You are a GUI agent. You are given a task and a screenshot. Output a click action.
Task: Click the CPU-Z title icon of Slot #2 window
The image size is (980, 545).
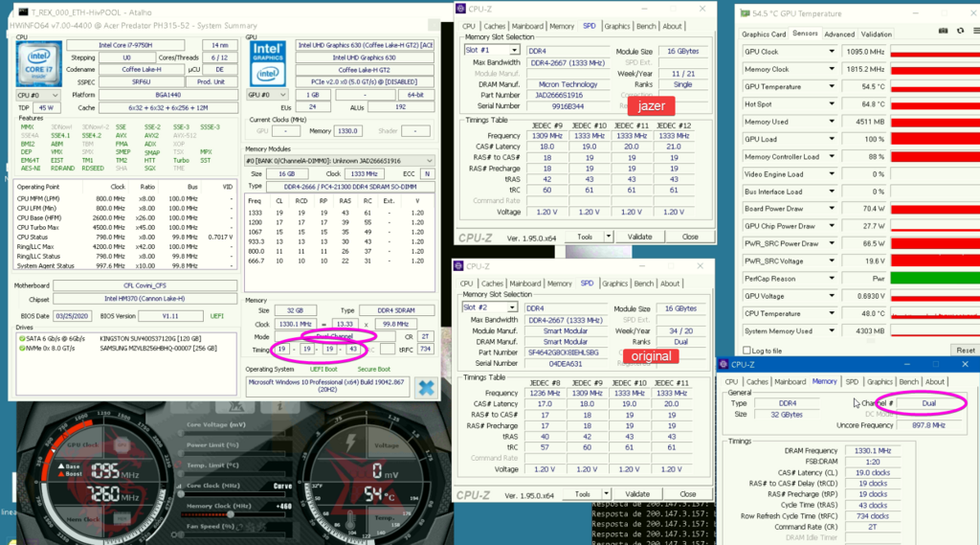tap(458, 266)
